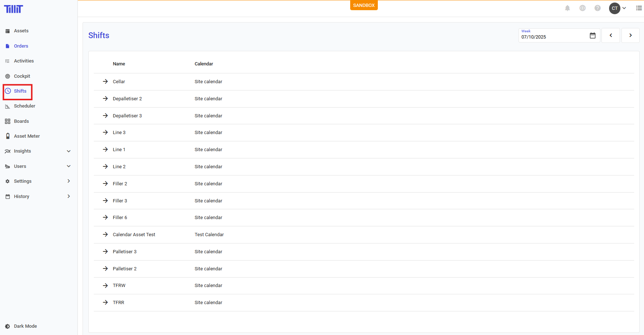Go to previous week
Viewport: 644px width, 335px height.
[611, 36]
